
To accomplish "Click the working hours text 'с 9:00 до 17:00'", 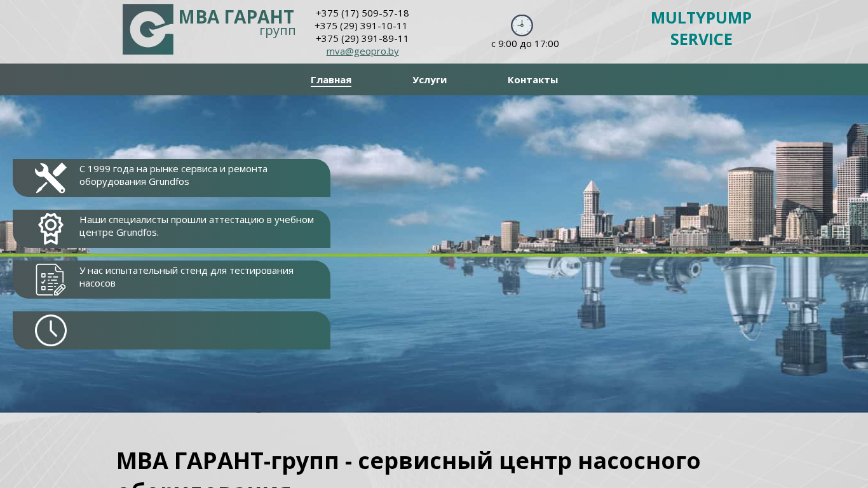I will 525,44.
